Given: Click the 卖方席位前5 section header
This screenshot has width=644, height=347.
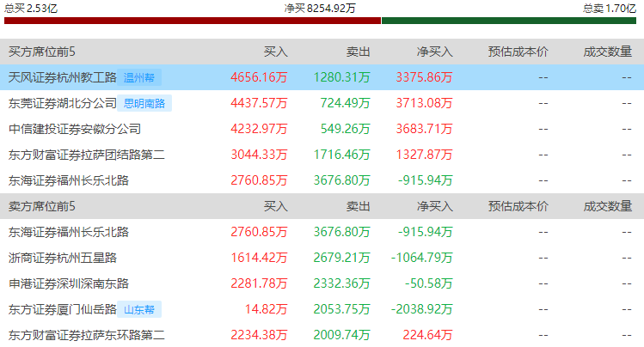Looking at the screenshot, I should [42, 206].
